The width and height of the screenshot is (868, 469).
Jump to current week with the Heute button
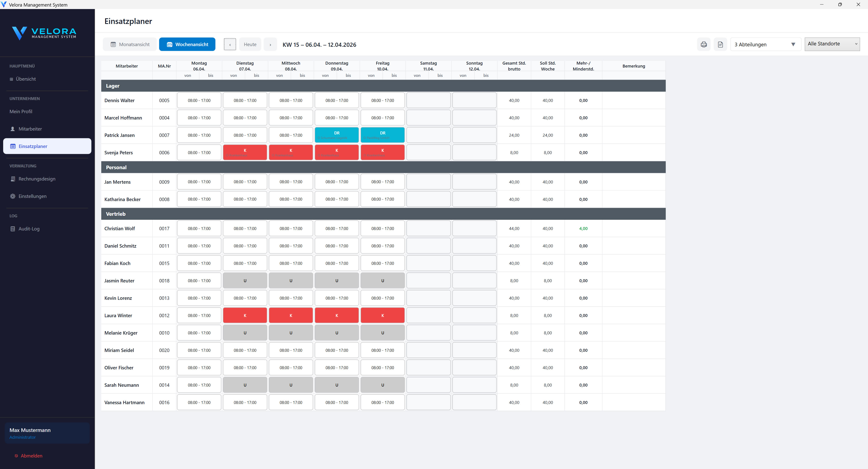tap(250, 44)
